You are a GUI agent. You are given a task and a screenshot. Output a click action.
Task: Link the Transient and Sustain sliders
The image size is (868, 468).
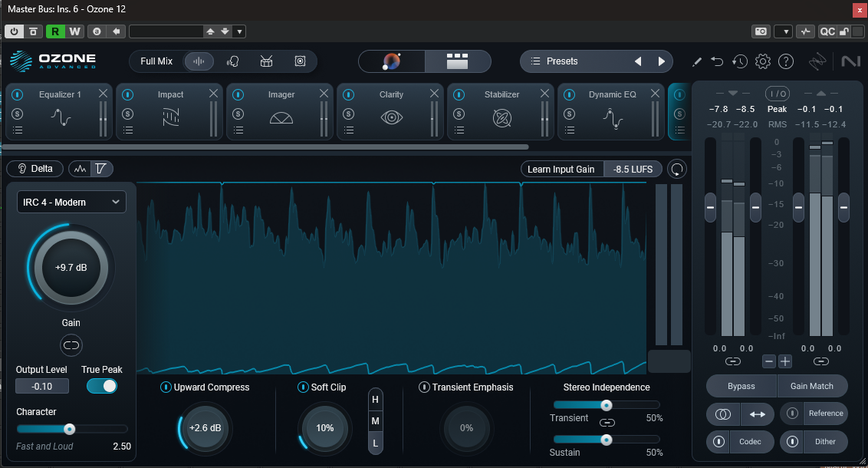(x=607, y=423)
